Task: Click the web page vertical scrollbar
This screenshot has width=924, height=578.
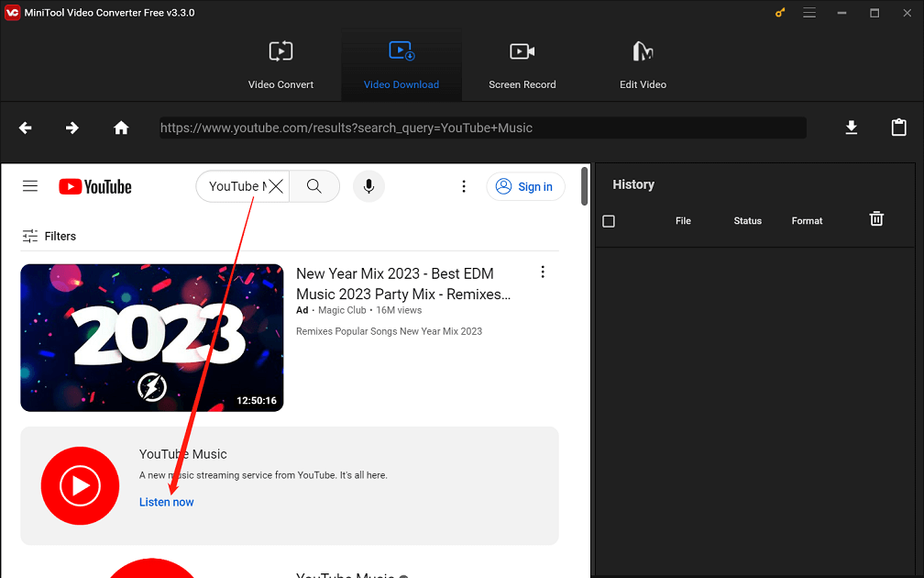Action: (585, 186)
